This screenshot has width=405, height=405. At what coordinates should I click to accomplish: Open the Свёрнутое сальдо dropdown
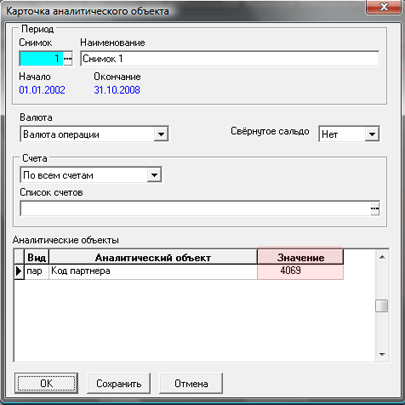[372, 134]
